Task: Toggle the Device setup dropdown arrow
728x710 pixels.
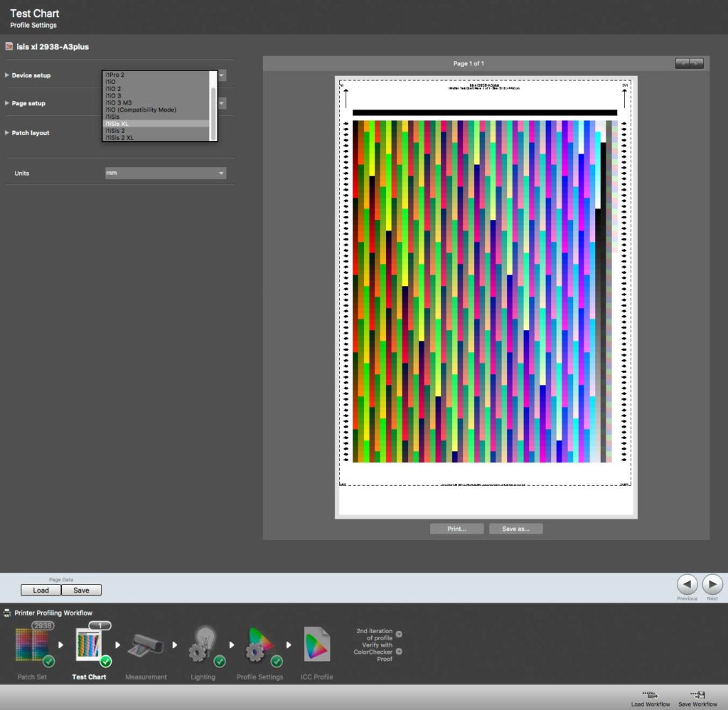Action: coord(223,75)
